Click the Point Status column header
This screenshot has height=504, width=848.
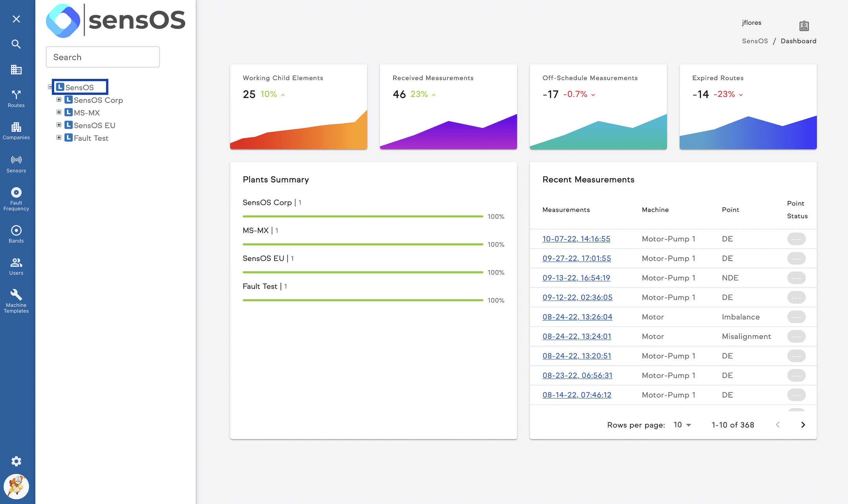pos(797,210)
